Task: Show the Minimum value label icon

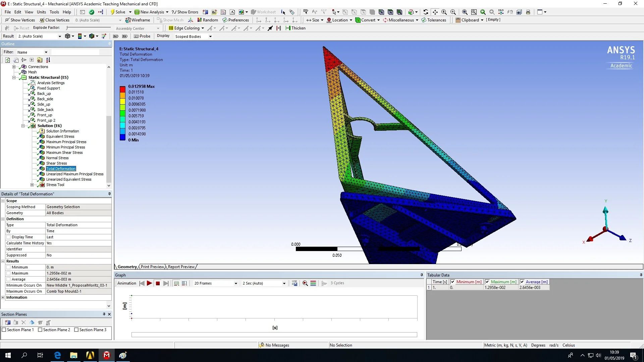Action: tap(125, 36)
